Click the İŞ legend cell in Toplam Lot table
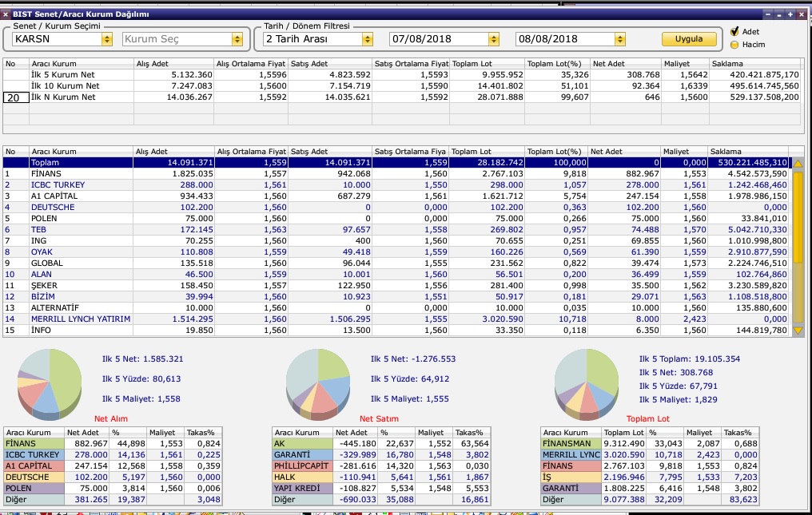The height and width of the screenshot is (515, 812). (x=571, y=477)
